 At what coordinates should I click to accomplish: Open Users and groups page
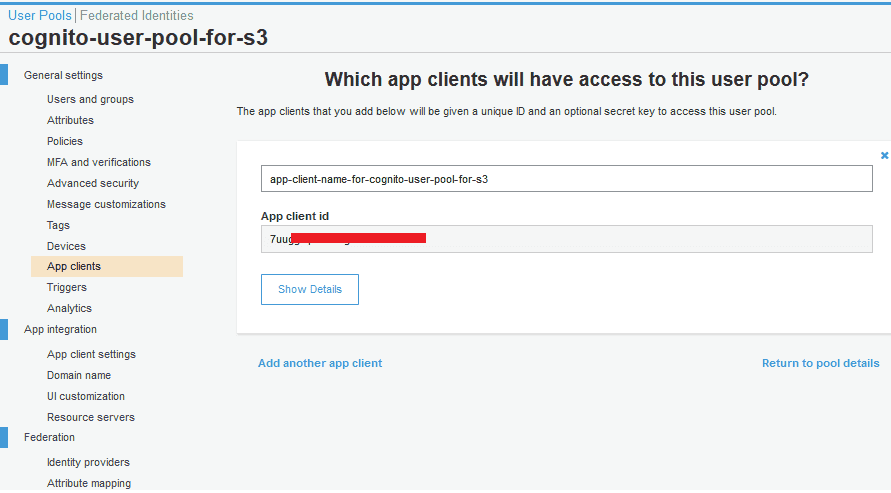(90, 99)
